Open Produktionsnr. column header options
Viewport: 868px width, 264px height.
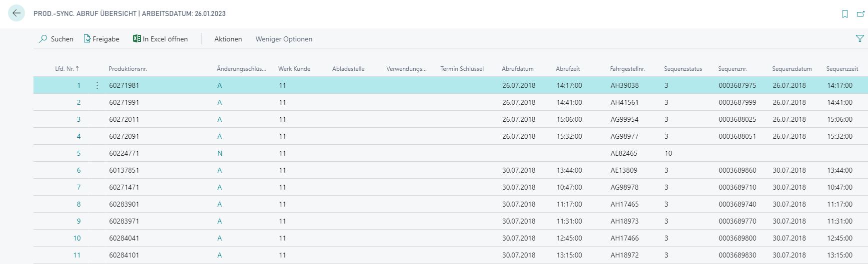pos(128,69)
